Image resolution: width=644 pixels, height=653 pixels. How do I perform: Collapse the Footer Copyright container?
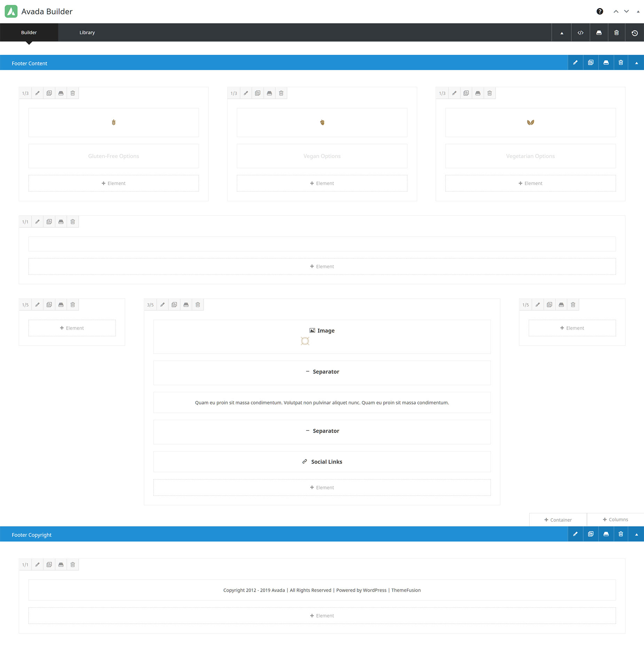tap(636, 534)
